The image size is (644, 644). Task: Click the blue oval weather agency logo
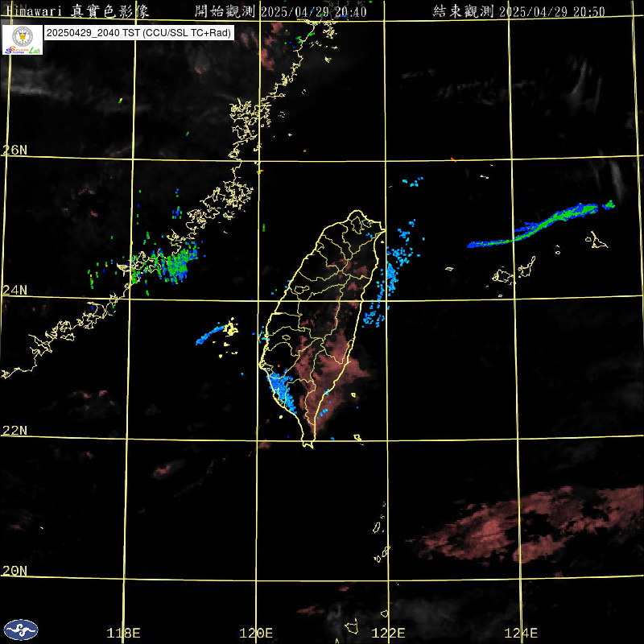pyautogui.click(x=20, y=629)
